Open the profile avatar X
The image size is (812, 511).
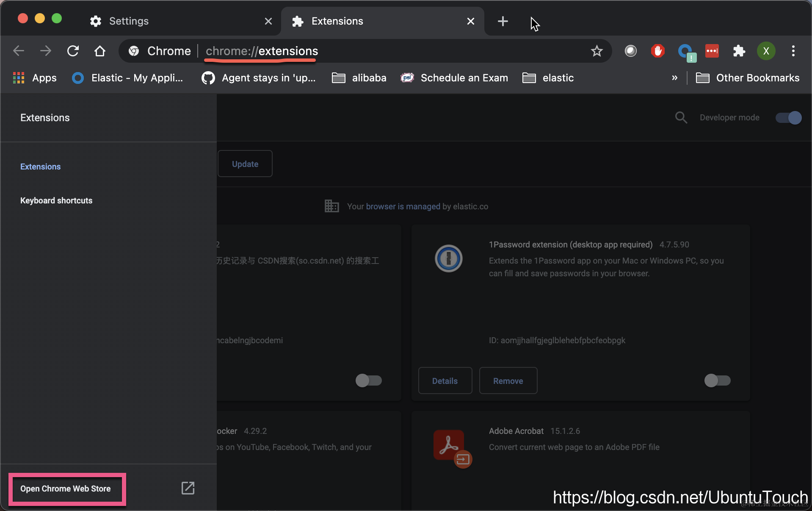[x=766, y=51]
